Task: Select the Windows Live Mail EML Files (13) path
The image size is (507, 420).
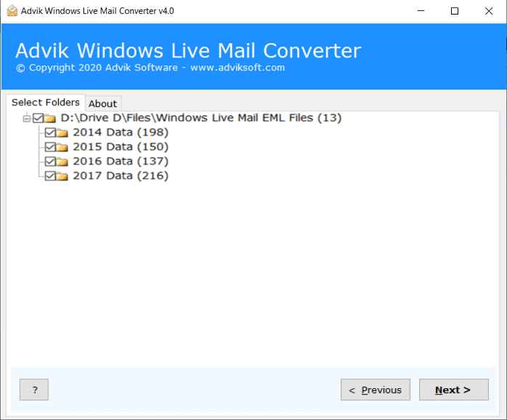Action: [x=201, y=118]
